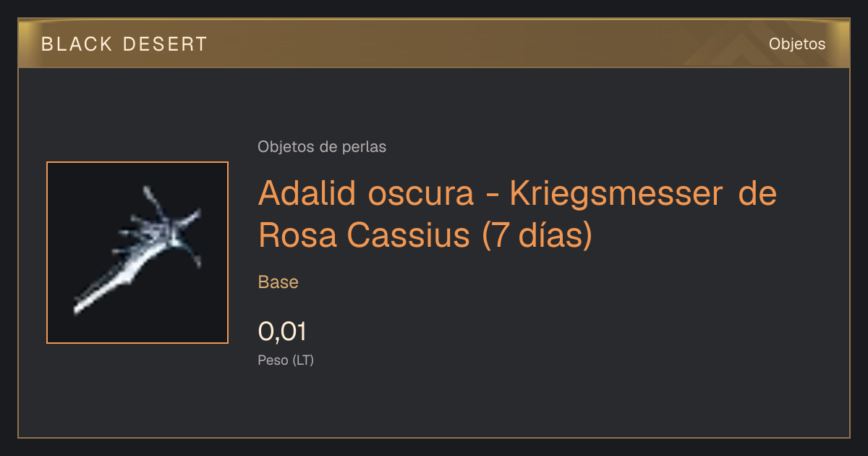Click the Adalid oscura item title
Image resolution: width=868 pixels, height=456 pixels.
tap(517, 214)
